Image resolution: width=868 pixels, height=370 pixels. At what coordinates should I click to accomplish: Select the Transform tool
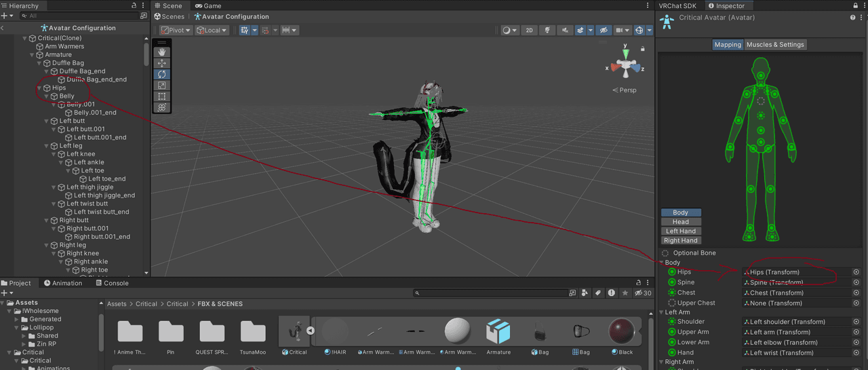tap(161, 107)
